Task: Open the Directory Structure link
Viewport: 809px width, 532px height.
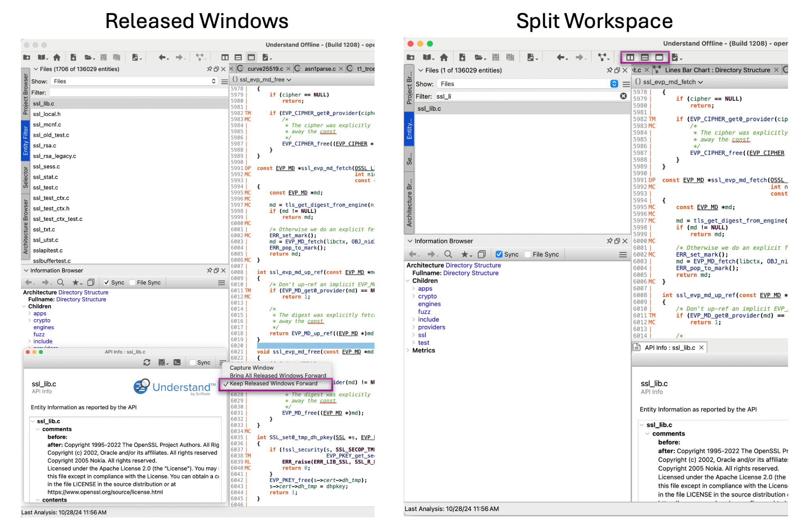Action: click(83, 292)
